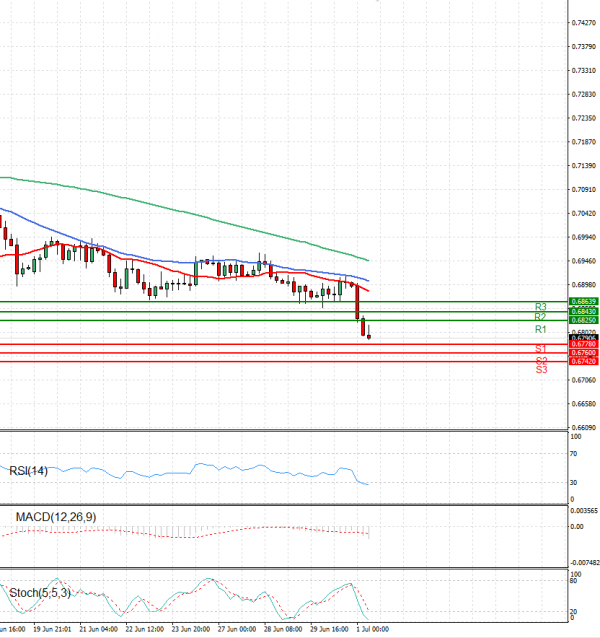Click the 0.71870 price axis value
600x638 pixels.
(584, 142)
